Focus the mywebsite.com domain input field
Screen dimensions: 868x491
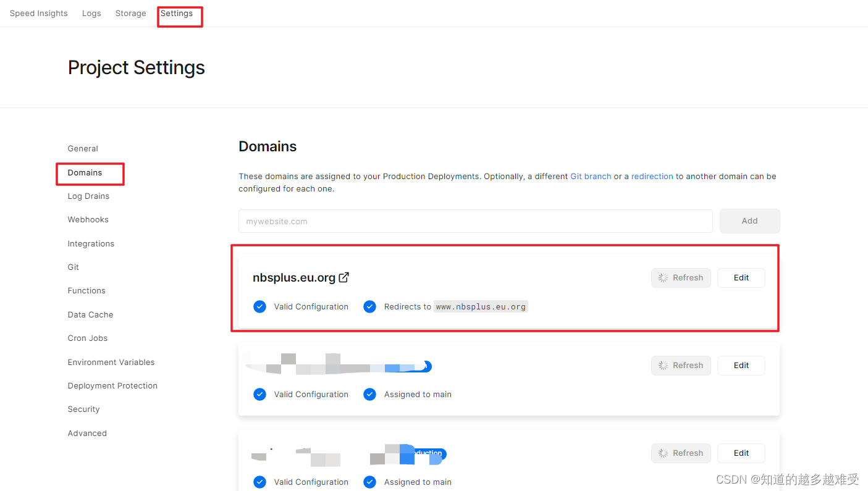[476, 221]
